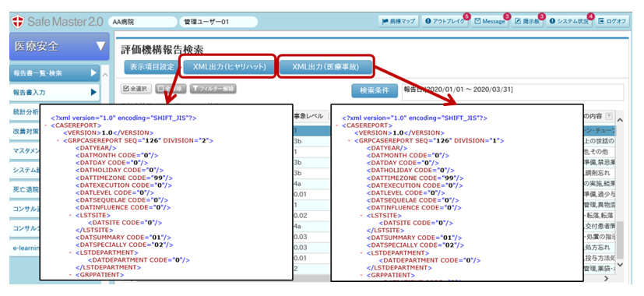
Task: Click the 全選択 select-all button
Action: 137,89
